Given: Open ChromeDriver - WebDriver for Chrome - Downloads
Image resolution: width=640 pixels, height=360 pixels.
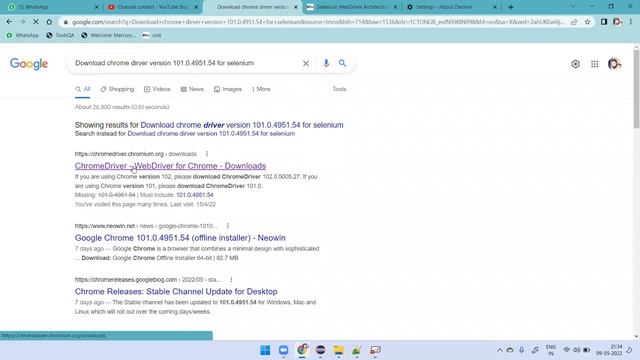Looking at the screenshot, I should pos(170,166).
